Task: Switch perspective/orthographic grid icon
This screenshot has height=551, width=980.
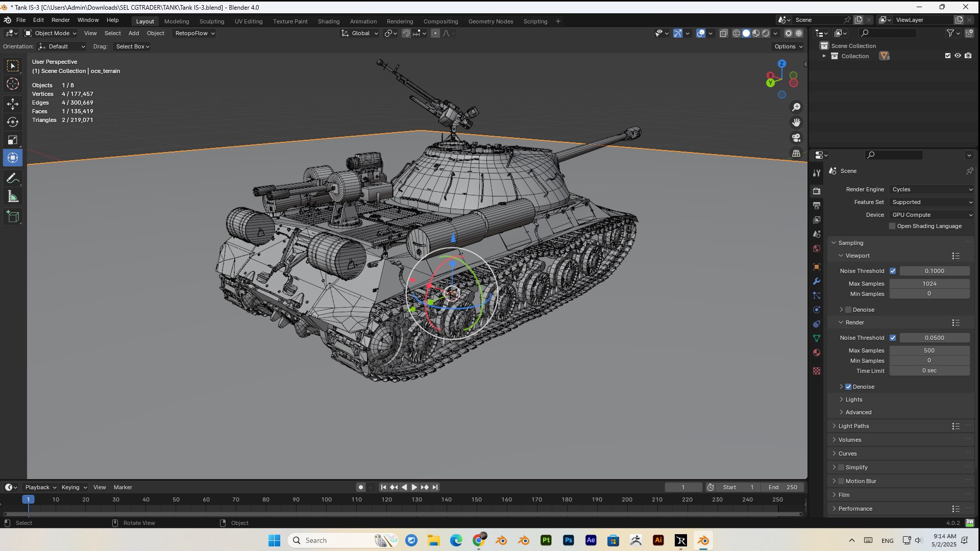Action: (796, 153)
